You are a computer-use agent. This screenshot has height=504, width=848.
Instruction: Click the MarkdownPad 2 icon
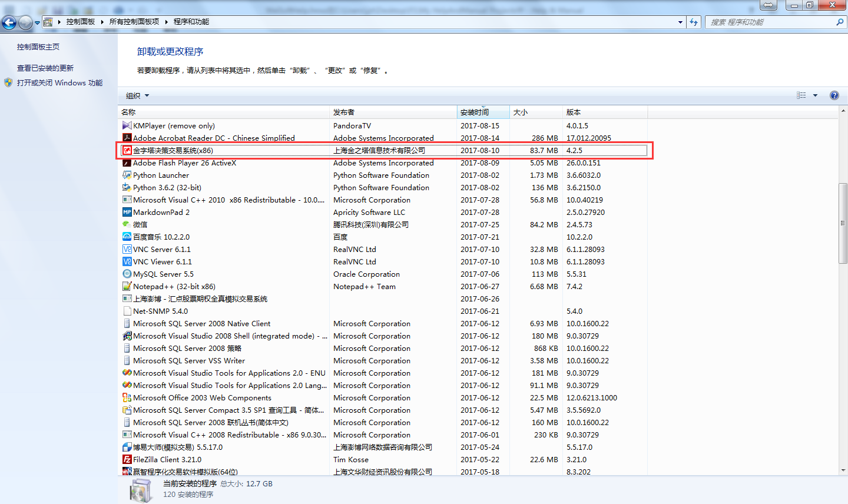point(127,212)
